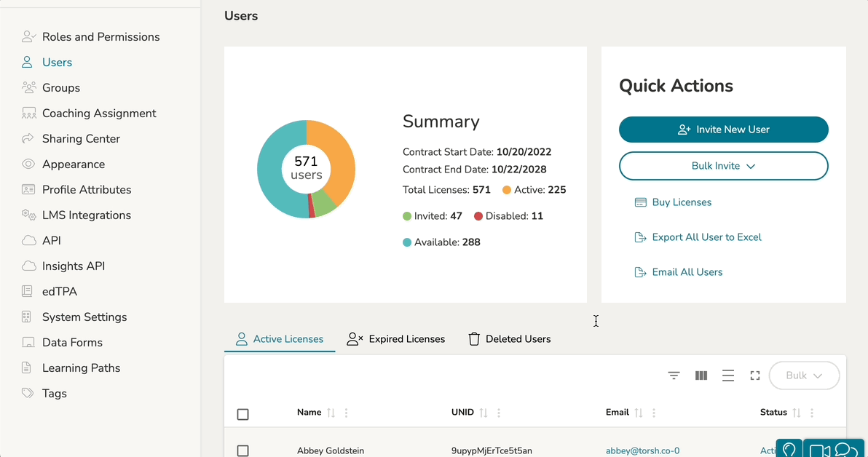Screen dimensions: 868x457
Task: Select all users with header checkbox
Action: point(243,414)
